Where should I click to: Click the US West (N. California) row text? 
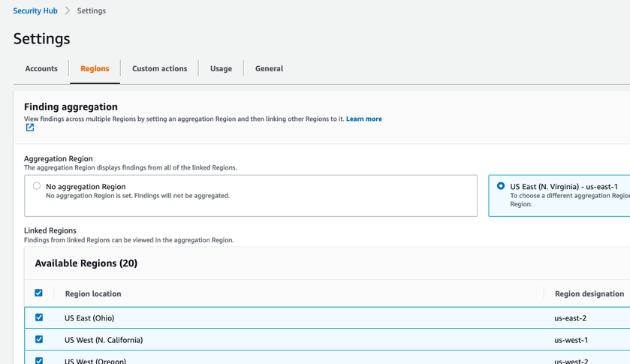pos(104,340)
